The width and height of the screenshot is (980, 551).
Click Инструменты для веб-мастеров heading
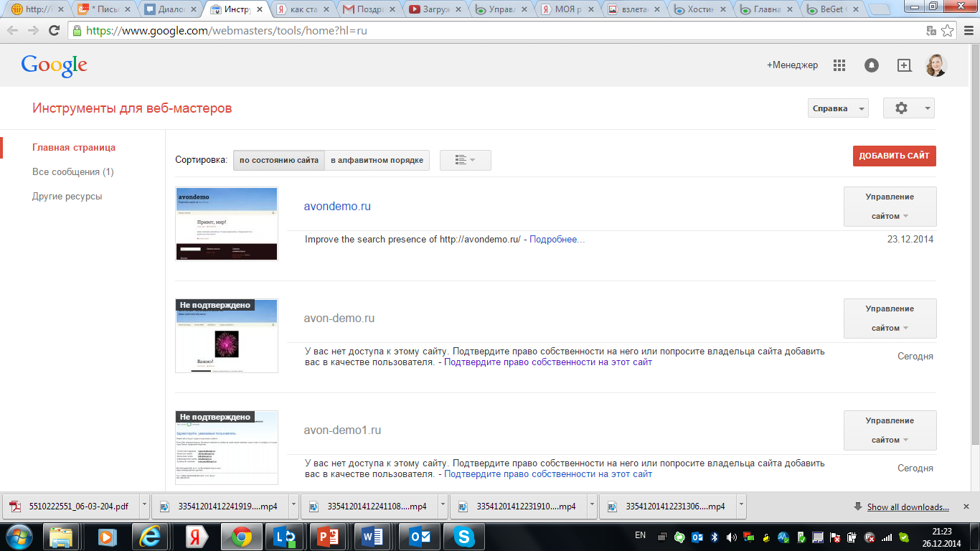(x=132, y=108)
